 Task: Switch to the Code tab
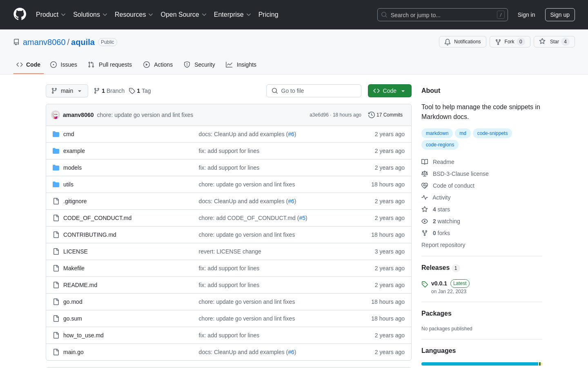29,65
